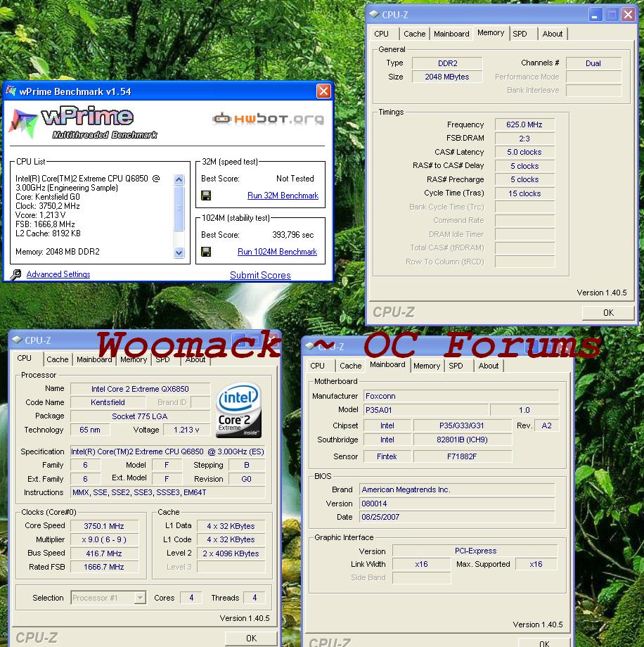
Task: Open Cache tab in CPU-Z CPU window
Action: pyautogui.click(x=58, y=359)
